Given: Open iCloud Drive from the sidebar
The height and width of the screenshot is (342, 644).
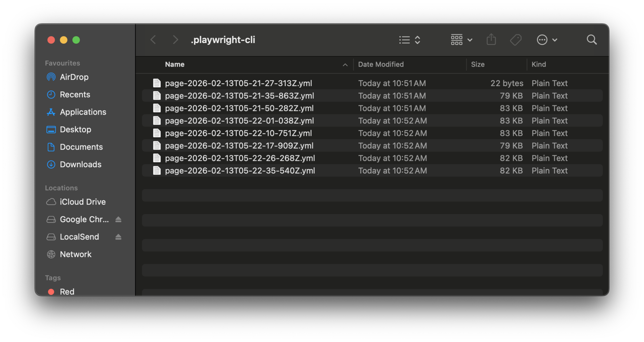Looking at the screenshot, I should click(x=82, y=201).
